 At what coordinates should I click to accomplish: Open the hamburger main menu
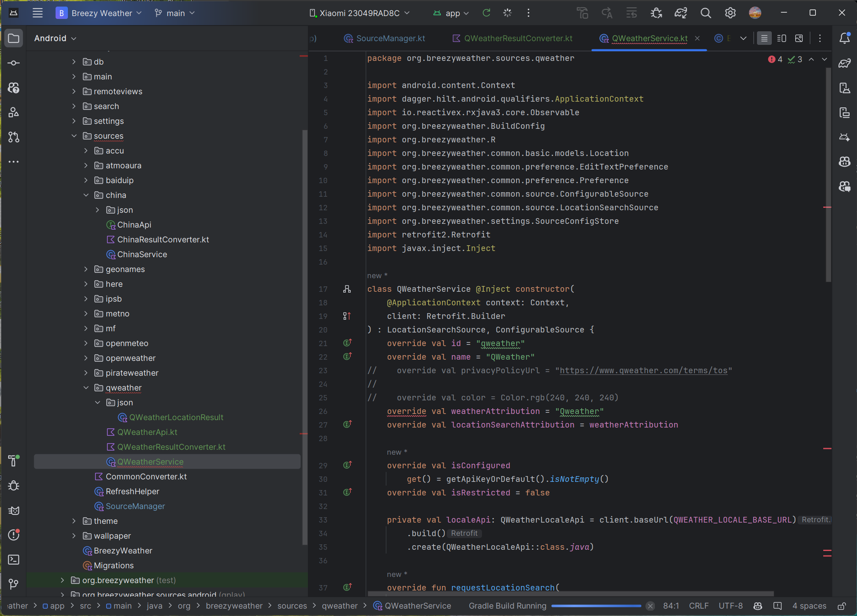(x=37, y=13)
